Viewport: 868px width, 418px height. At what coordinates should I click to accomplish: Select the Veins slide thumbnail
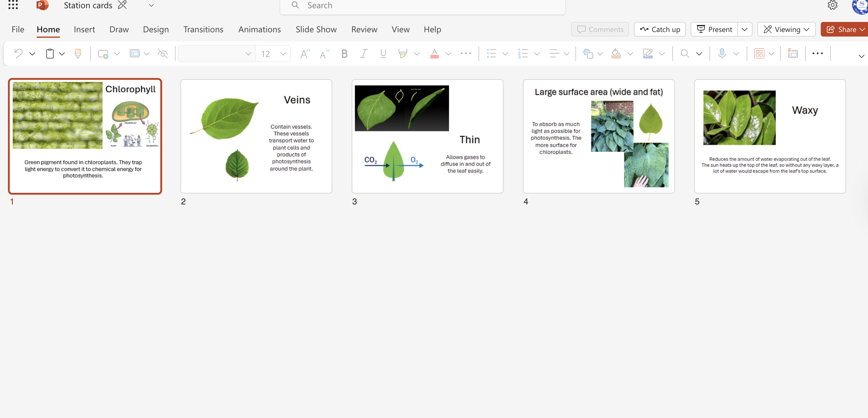pyautogui.click(x=256, y=136)
